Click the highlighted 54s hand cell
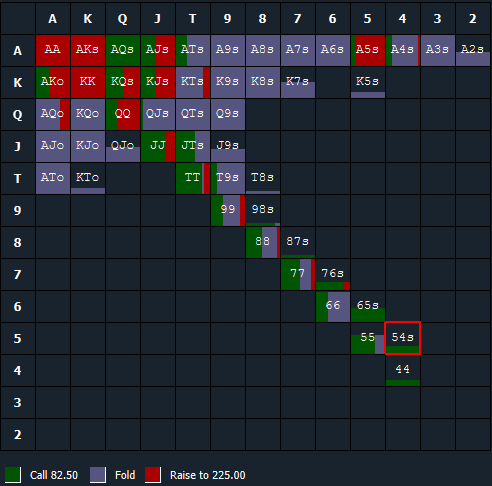This screenshot has width=492, height=486. tap(403, 338)
